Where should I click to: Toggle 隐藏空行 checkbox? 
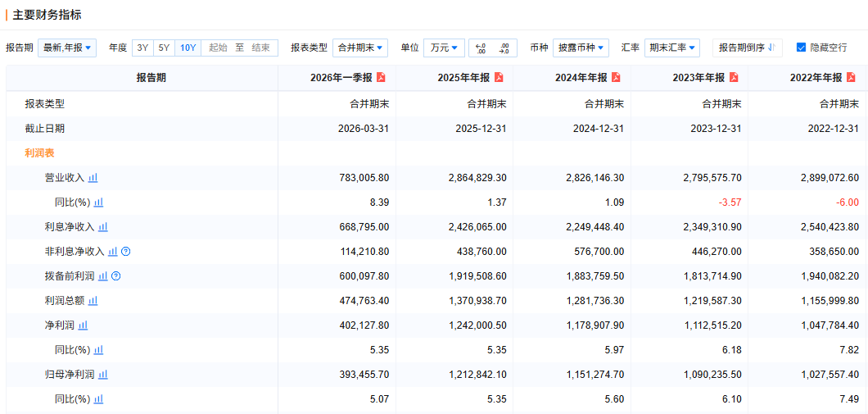click(x=801, y=48)
